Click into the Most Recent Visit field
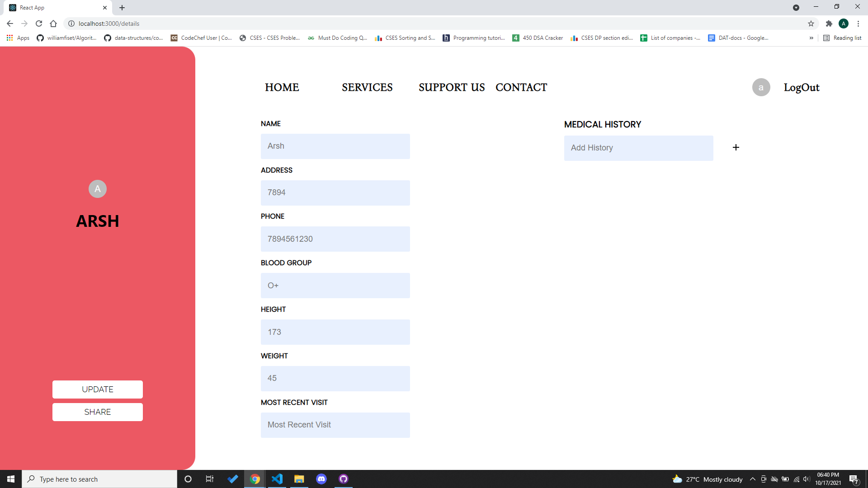Image resolution: width=868 pixels, height=488 pixels. [335, 425]
